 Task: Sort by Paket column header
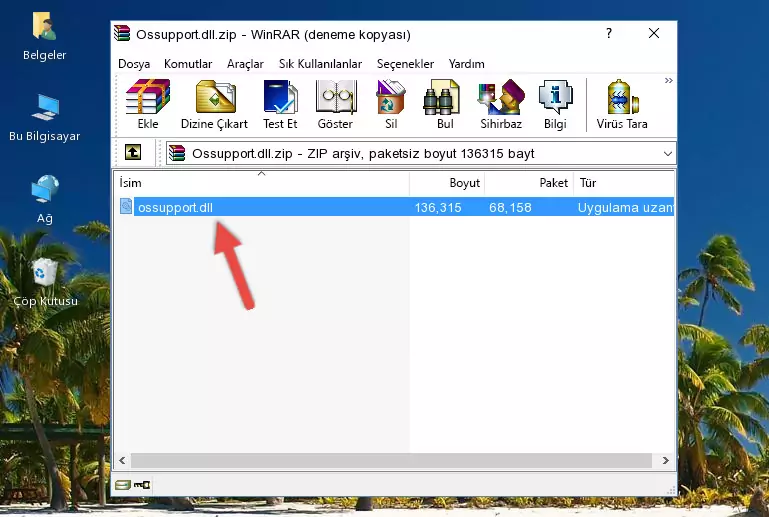(529, 183)
